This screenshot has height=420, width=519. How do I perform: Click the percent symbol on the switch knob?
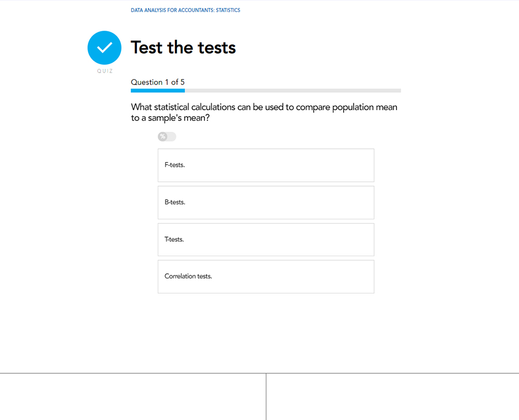point(162,136)
